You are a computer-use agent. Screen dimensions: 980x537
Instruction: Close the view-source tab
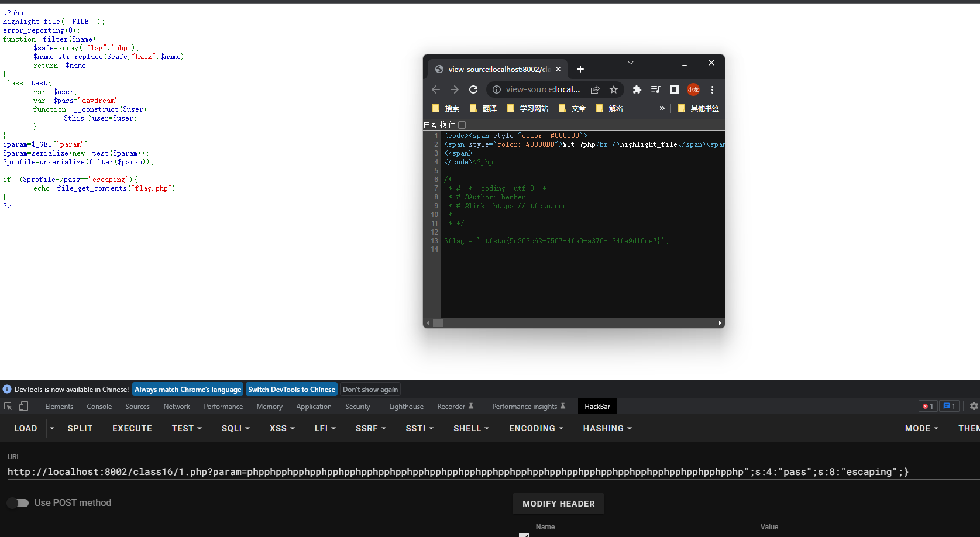(558, 69)
